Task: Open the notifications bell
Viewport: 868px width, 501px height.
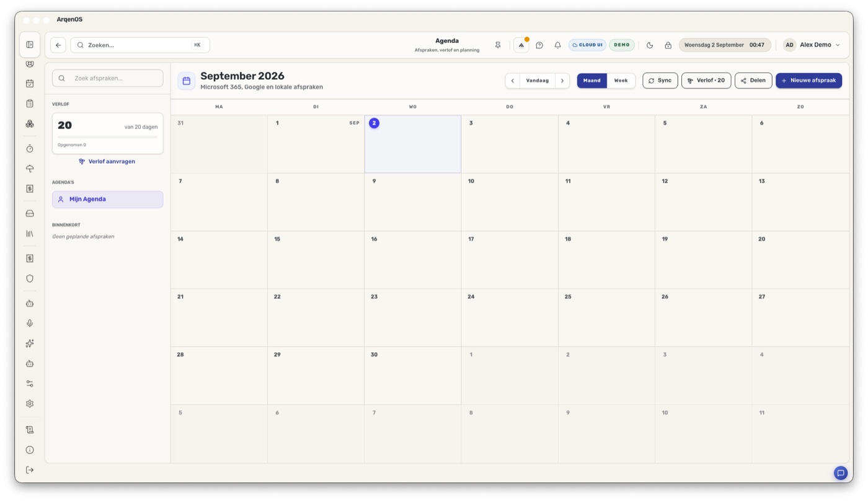Action: point(557,45)
